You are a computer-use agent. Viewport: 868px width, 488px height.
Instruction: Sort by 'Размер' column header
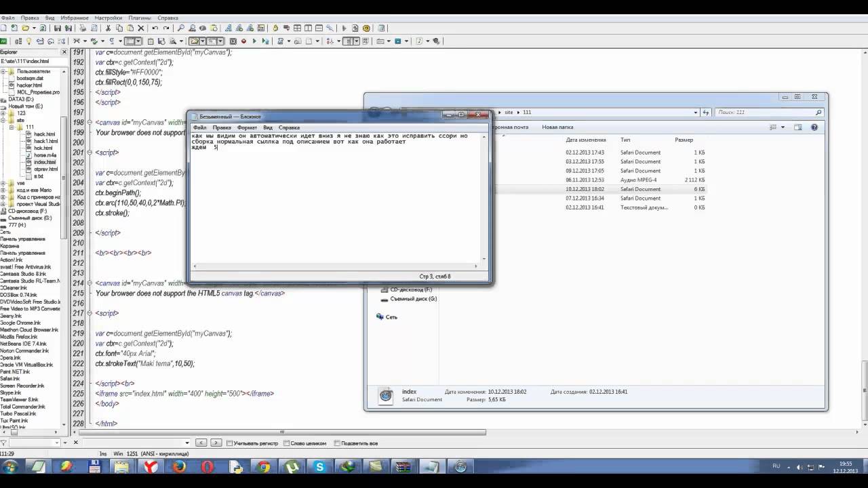pyautogui.click(x=684, y=140)
